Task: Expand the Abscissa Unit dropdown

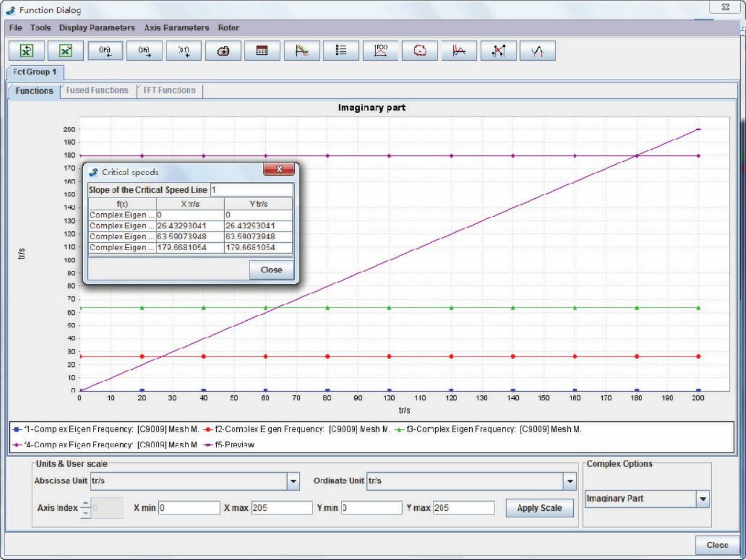Action: click(x=294, y=481)
